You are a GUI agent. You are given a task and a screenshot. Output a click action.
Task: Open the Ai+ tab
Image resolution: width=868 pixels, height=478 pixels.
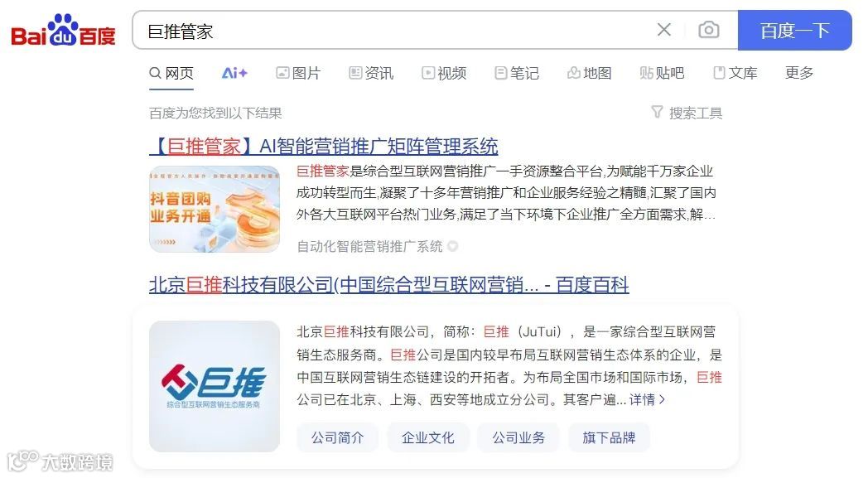tap(234, 73)
